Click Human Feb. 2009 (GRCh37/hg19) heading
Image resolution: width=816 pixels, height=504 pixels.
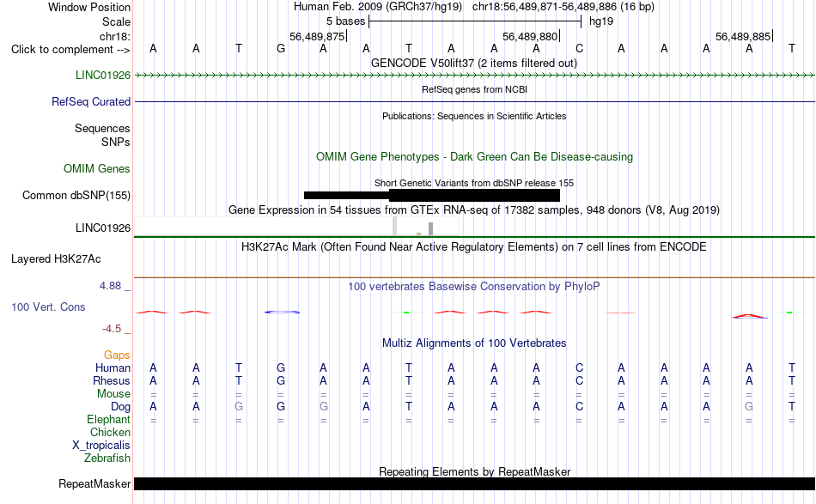tap(378, 7)
